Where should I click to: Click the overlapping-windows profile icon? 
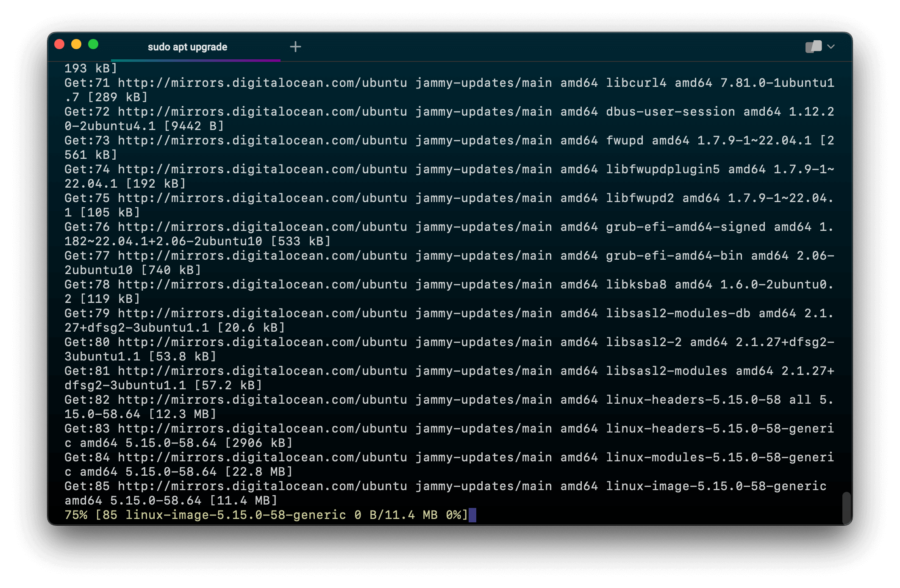point(813,47)
